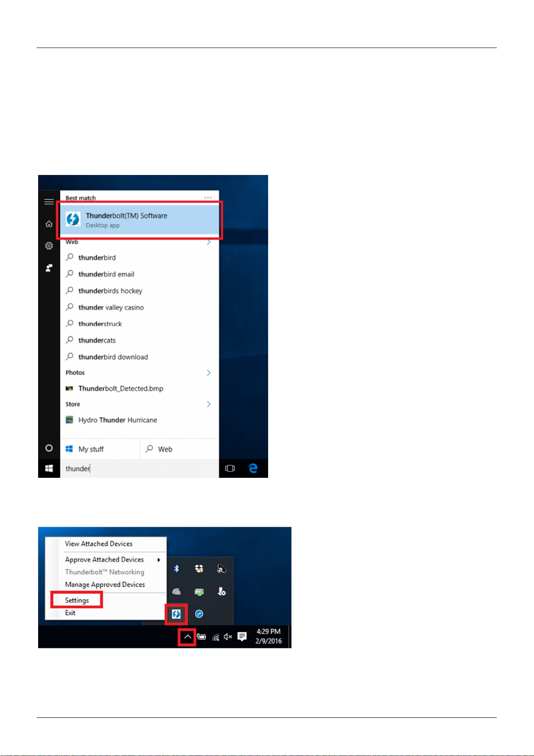This screenshot has height=756, width=534.
Task: Click the muted volume speaker icon
Action: 228,637
